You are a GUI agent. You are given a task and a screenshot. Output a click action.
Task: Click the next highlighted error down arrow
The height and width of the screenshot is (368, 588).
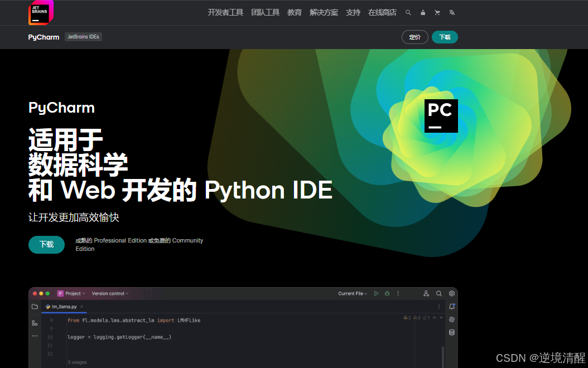pyautogui.click(x=441, y=318)
